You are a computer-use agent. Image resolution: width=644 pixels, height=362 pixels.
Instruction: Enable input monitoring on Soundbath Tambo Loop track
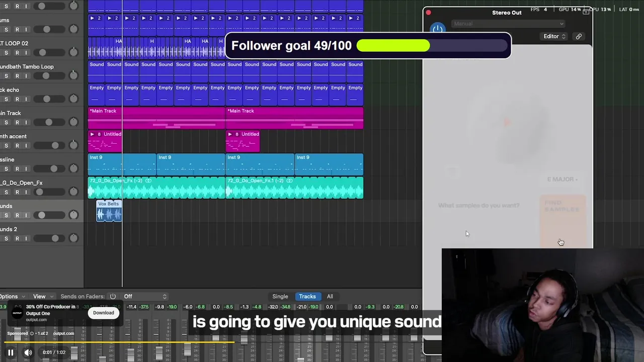pyautogui.click(x=26, y=76)
